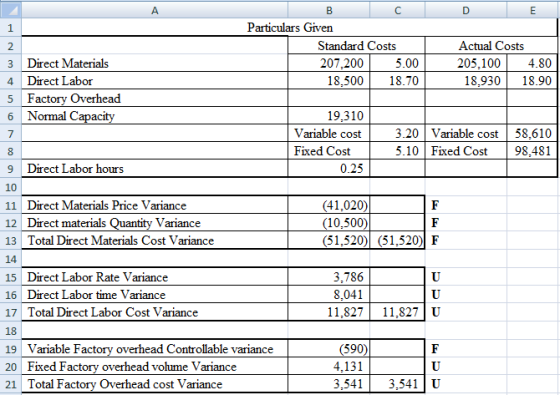Select the 'Normal Capacity' label cell
This screenshot has width=560, height=395.
[155, 116]
